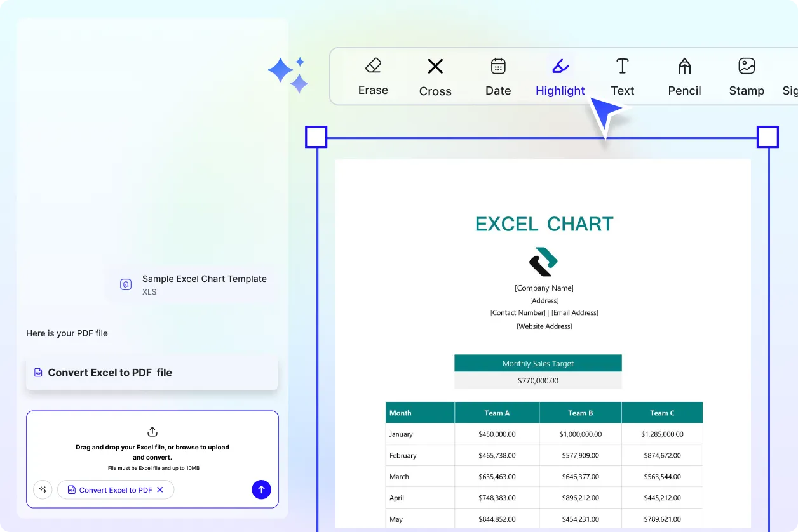Click the upload cloud icon above drag-drop text
Viewport: 798px width, 532px height.
pos(152,431)
